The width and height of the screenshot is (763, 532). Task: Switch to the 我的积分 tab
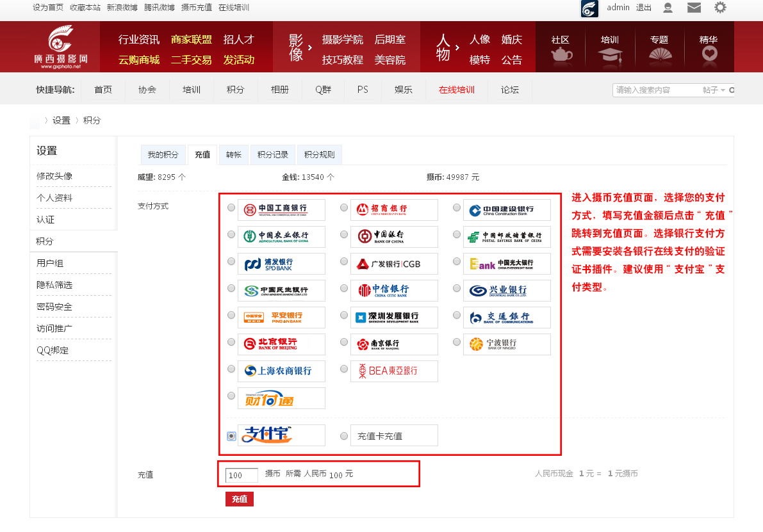pos(163,155)
